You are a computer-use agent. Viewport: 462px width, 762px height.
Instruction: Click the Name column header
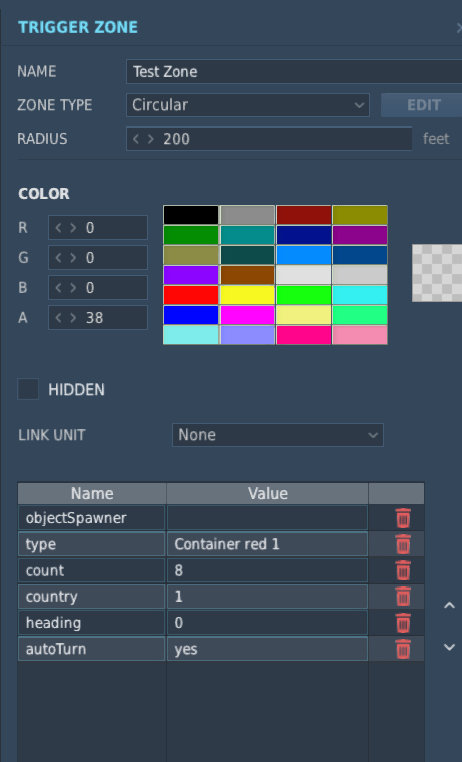click(x=92, y=493)
